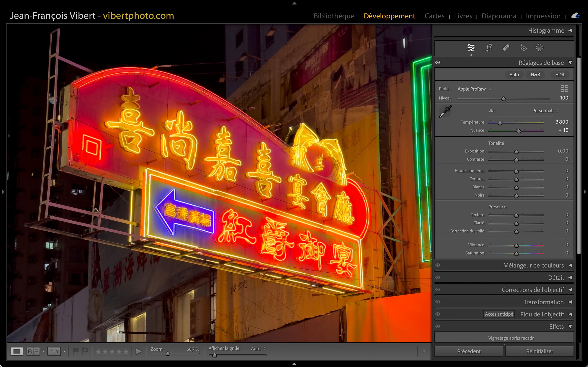The image size is (588, 367).
Task: Click the Réinitialiser button
Action: (539, 351)
